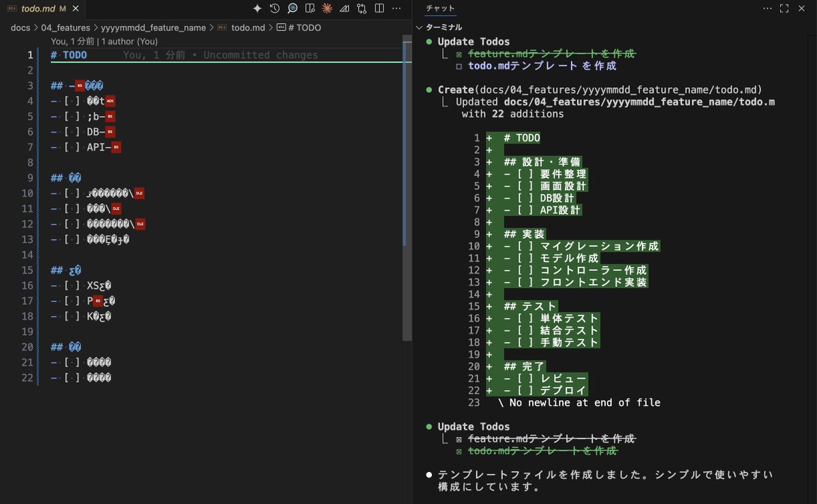Select line number 1 in editor gutter
The width and height of the screenshot is (817, 504).
[30, 54]
